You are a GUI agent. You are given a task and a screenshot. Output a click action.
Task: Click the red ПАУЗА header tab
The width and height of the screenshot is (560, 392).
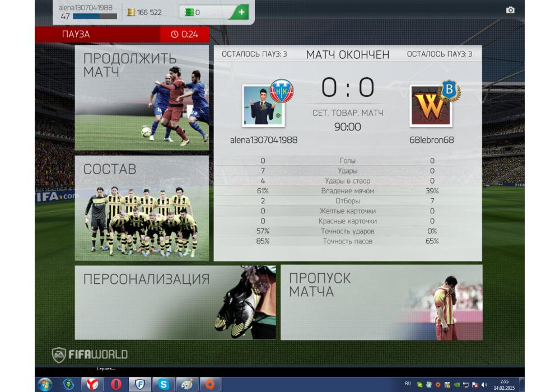pos(96,34)
